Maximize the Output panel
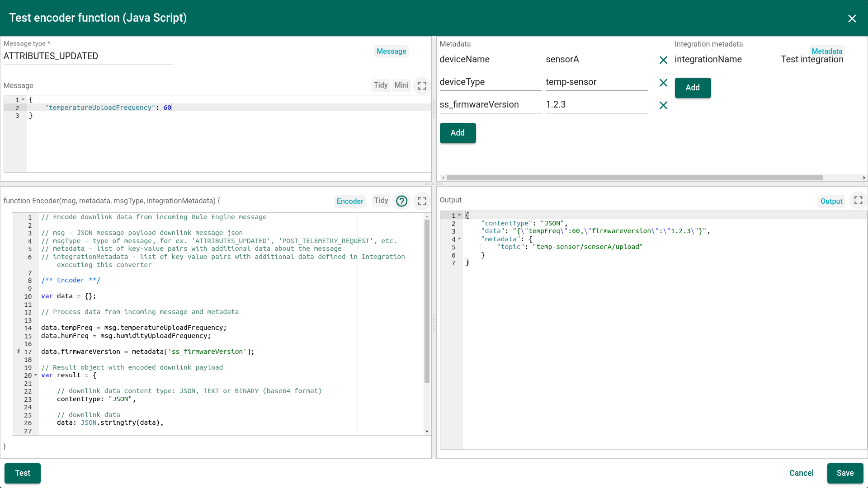 (858, 201)
